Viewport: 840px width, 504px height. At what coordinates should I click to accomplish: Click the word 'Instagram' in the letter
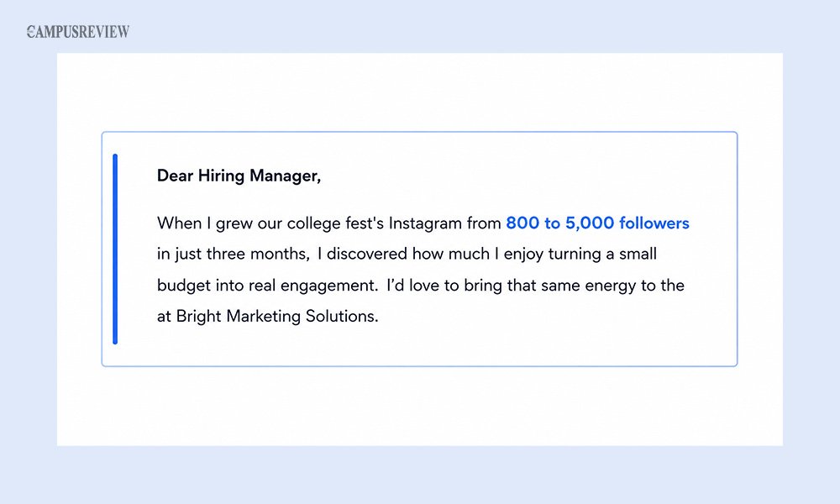click(425, 223)
